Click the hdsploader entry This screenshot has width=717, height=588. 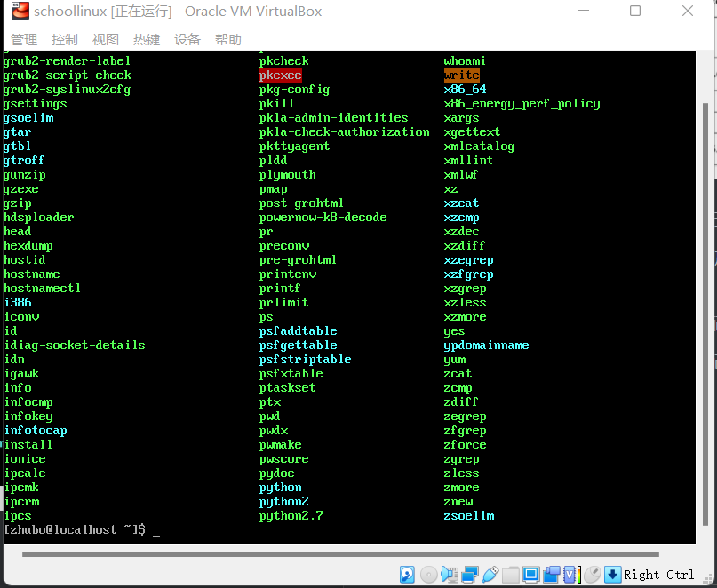38,218
